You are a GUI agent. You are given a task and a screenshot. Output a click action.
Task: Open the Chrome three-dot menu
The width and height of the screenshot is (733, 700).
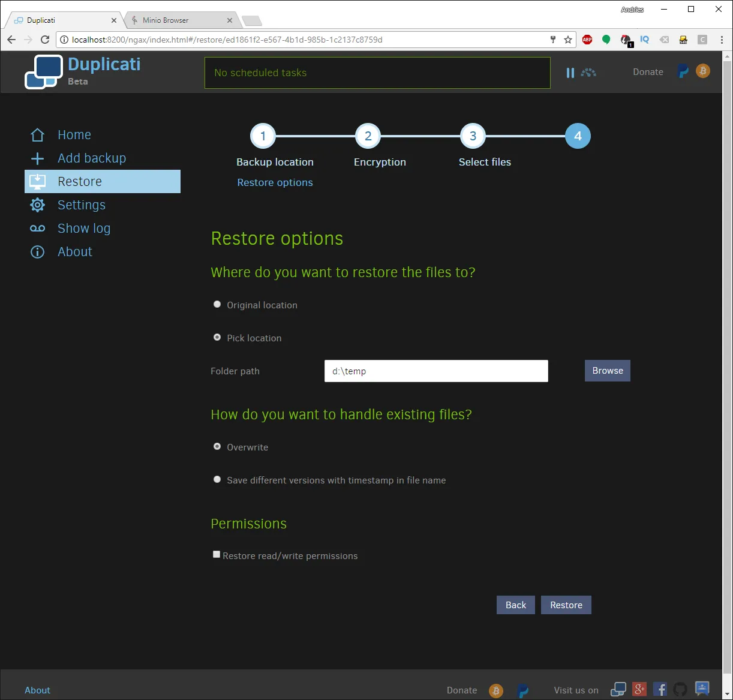pos(722,40)
